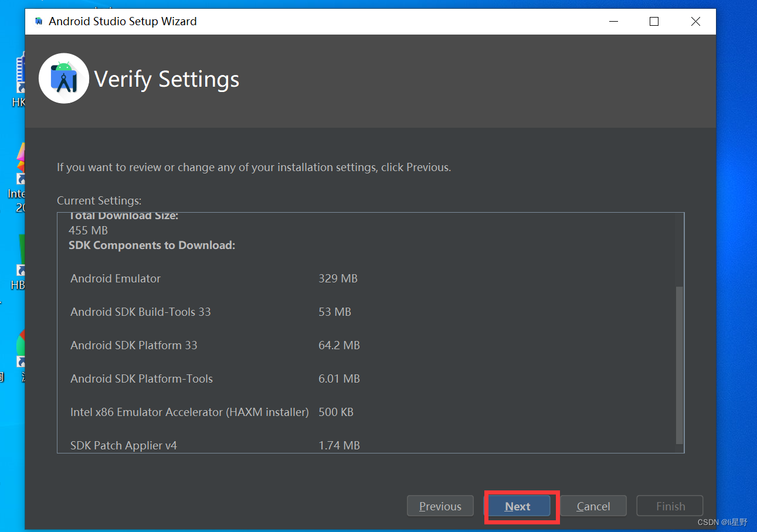Click the title bar Android Studio icon

(x=39, y=22)
